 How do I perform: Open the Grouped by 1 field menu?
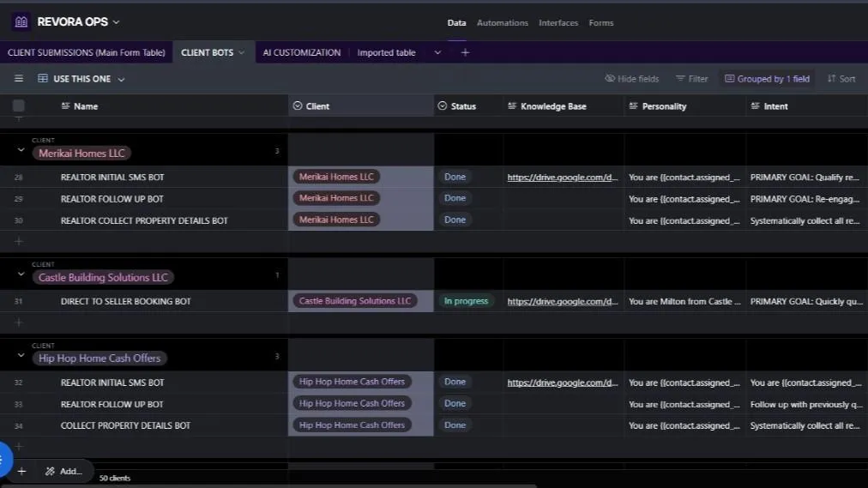click(767, 79)
